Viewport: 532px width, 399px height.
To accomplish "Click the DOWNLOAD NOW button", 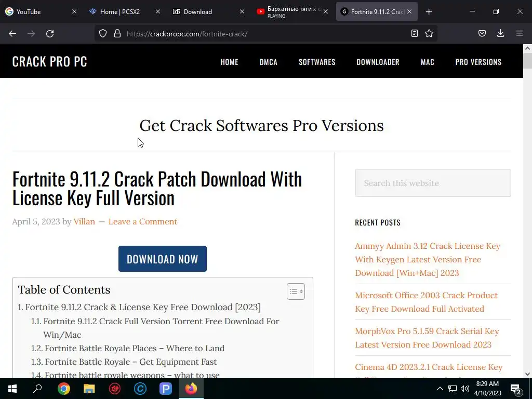I will tap(163, 259).
